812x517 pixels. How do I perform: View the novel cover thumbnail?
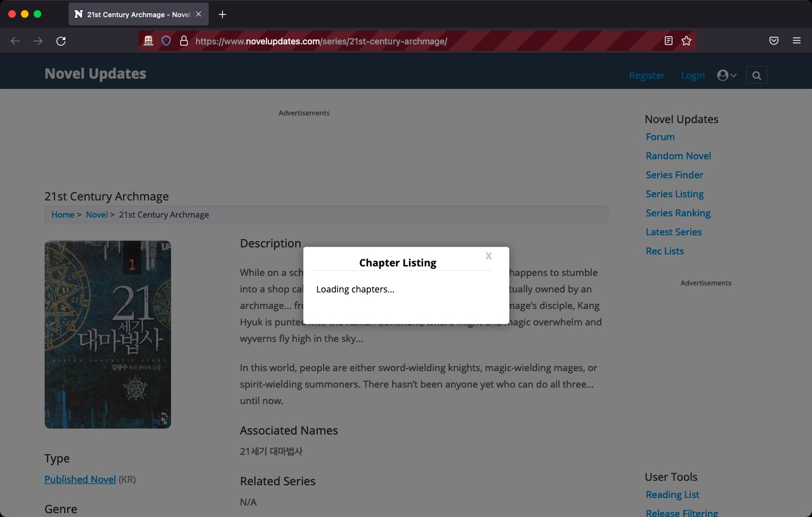[x=107, y=334]
